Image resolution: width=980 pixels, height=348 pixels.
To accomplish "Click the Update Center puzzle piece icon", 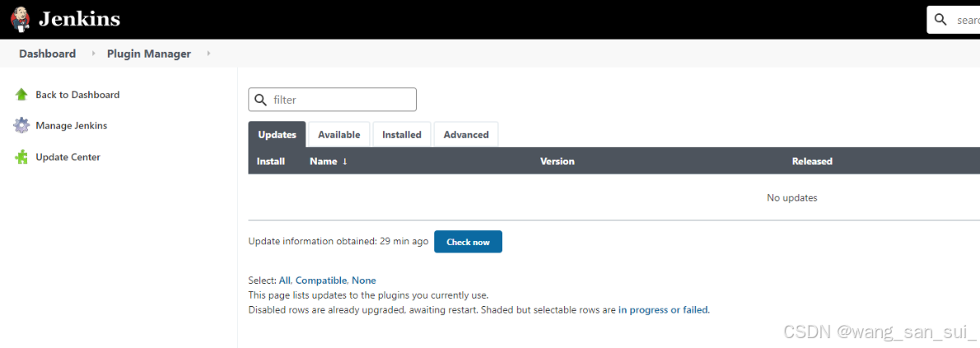I will 21,157.
